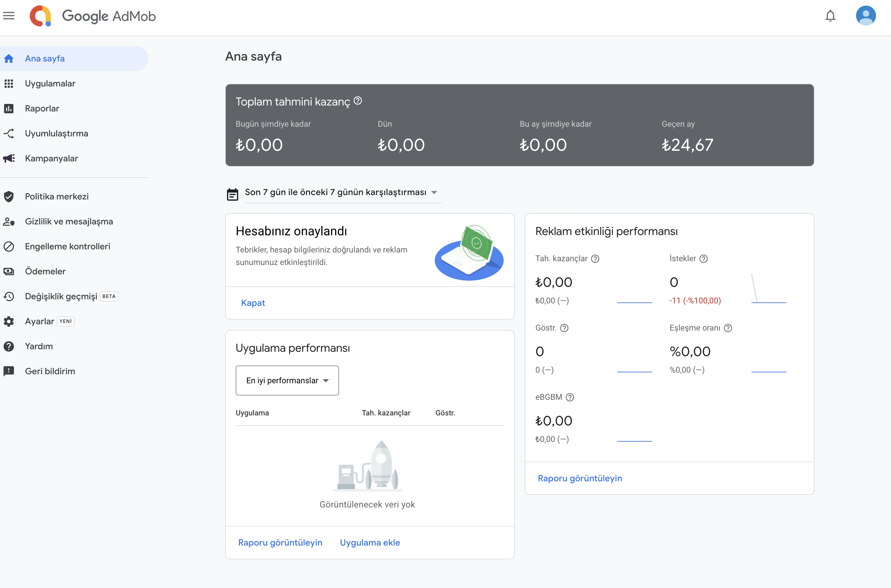Screen dimensions: 891x588
Task: Click the Göstr. column header
Action: tap(445, 413)
